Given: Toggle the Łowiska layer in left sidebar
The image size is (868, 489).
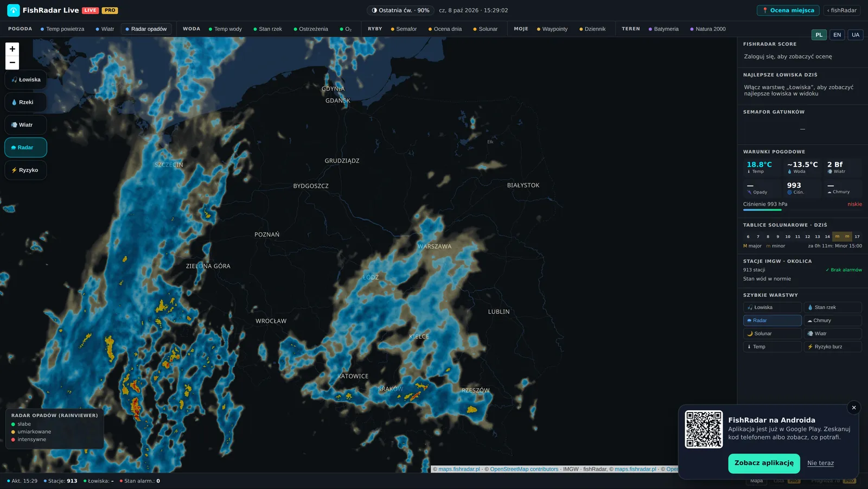Looking at the screenshot, I should [25, 80].
